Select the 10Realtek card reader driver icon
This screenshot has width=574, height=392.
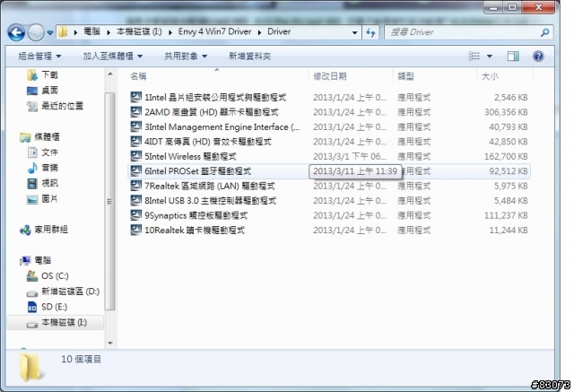(136, 230)
